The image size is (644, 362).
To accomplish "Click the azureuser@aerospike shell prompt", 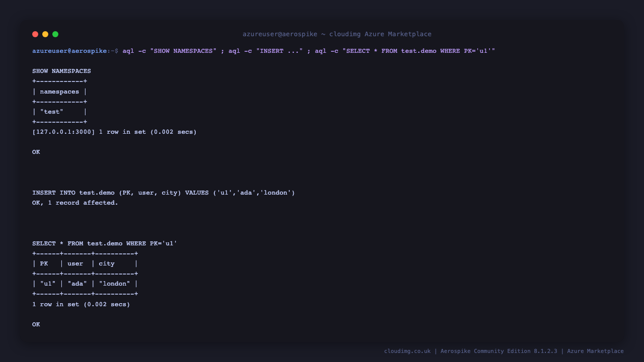I will [69, 51].
